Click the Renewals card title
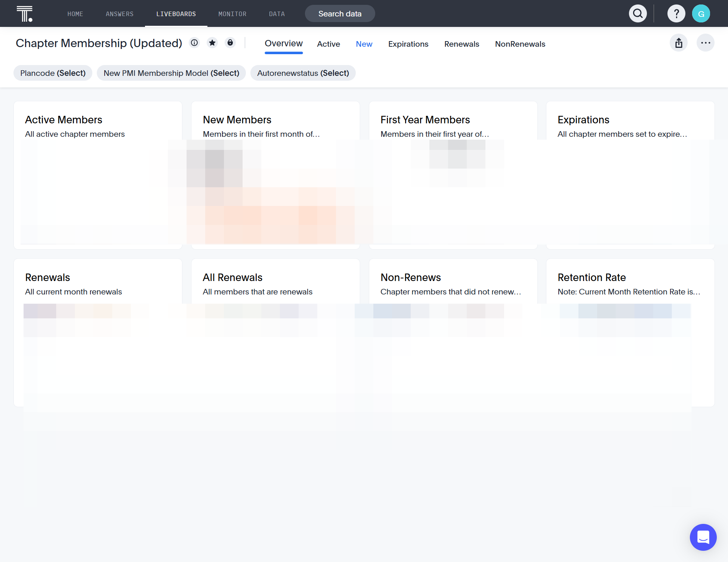Image resolution: width=728 pixels, height=562 pixels. (47, 277)
